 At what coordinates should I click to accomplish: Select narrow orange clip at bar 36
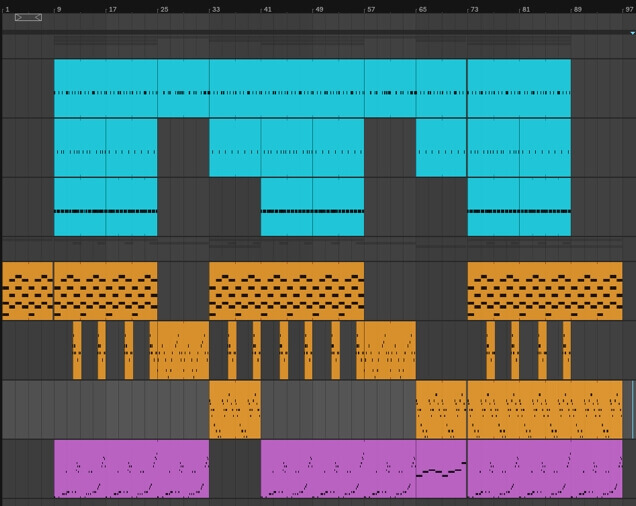[232, 350]
